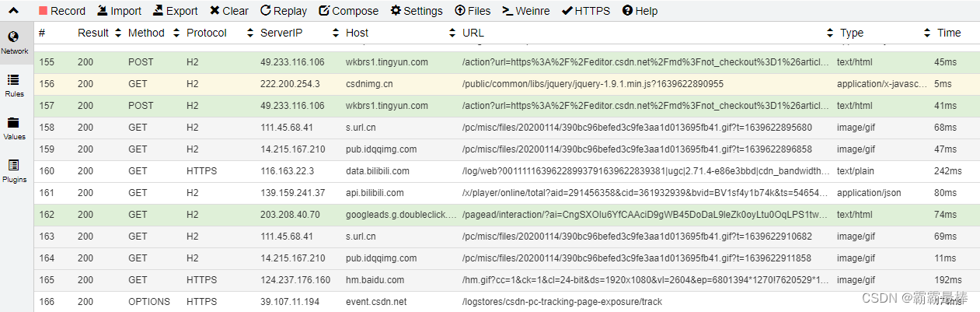The image size is (980, 312).
Task: Open the Compose panel
Action: (349, 11)
